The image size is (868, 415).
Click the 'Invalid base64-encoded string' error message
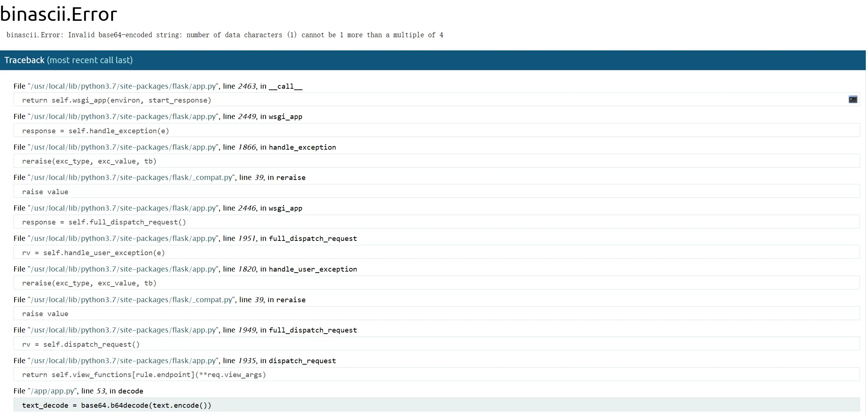coord(225,35)
